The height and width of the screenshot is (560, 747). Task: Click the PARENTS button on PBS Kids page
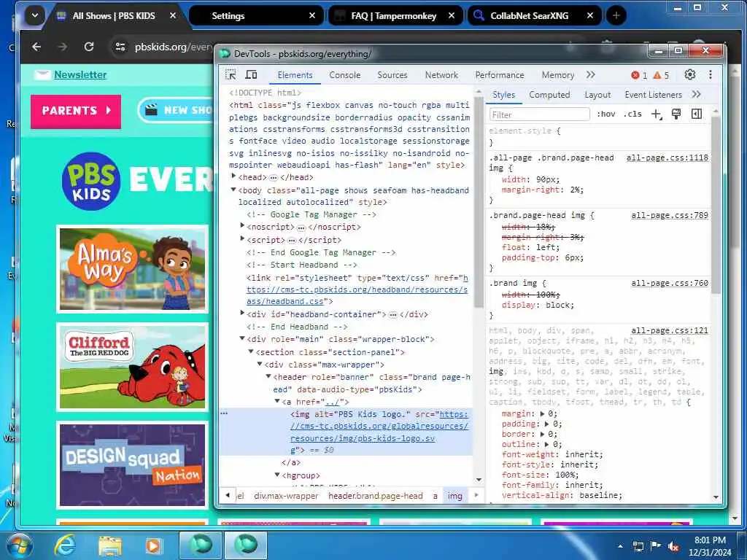76,112
